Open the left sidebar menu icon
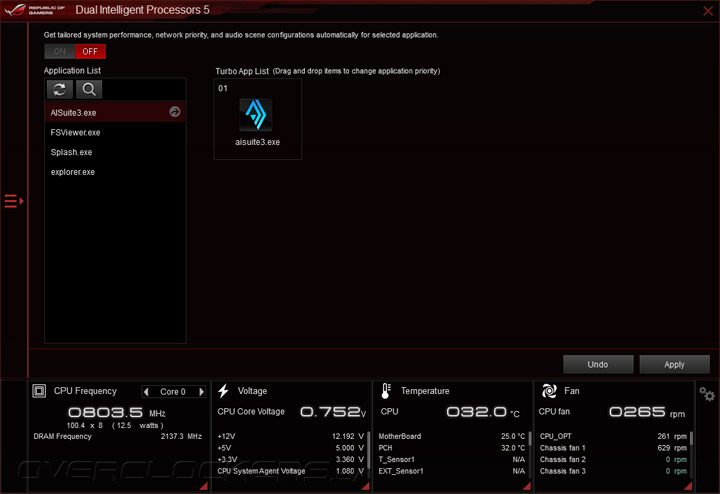The height and width of the screenshot is (494, 720). point(13,201)
